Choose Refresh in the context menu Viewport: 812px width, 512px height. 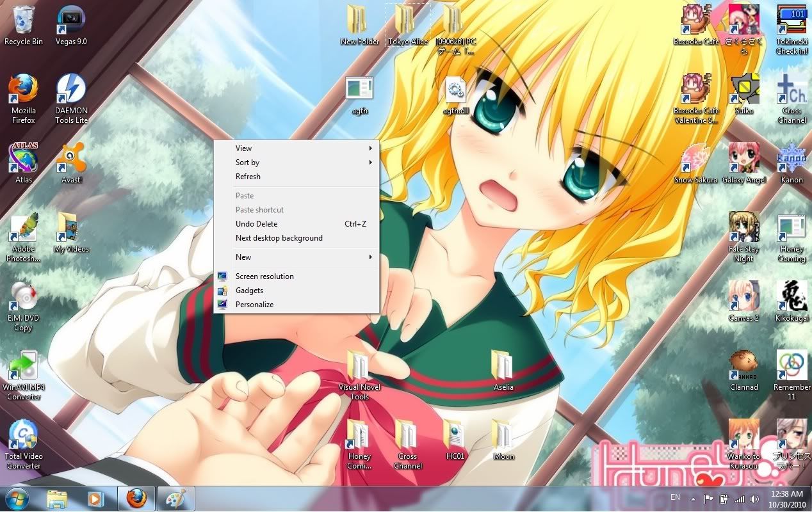click(x=296, y=177)
